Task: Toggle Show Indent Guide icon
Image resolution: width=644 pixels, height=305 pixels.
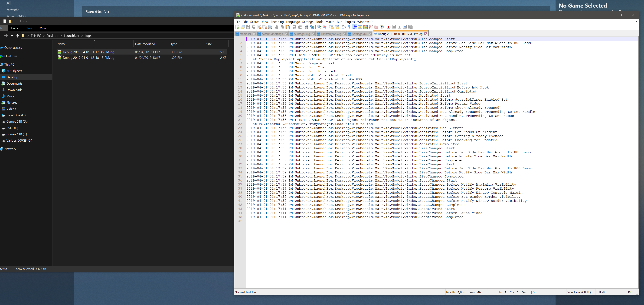Action: pyautogui.click(x=355, y=27)
